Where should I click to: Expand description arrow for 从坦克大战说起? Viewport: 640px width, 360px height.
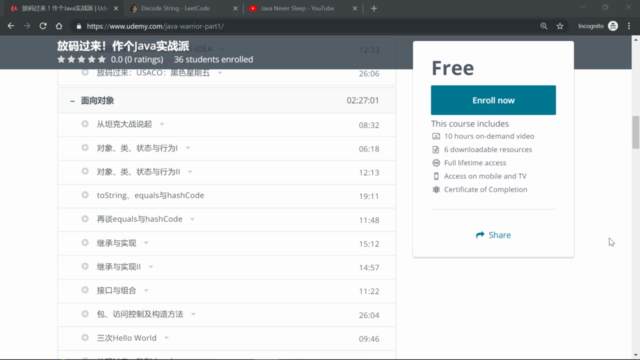coord(162,124)
